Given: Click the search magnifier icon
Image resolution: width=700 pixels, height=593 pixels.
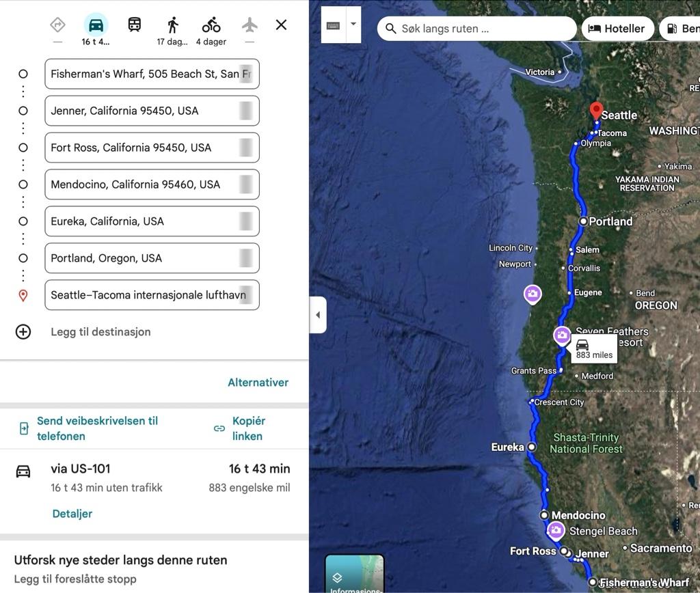Looking at the screenshot, I should (x=390, y=29).
